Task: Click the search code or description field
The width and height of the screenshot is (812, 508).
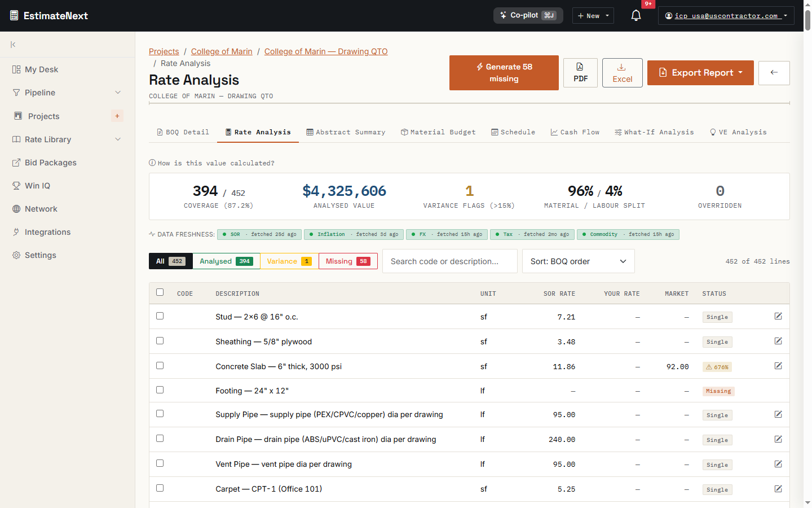Action: pos(450,261)
